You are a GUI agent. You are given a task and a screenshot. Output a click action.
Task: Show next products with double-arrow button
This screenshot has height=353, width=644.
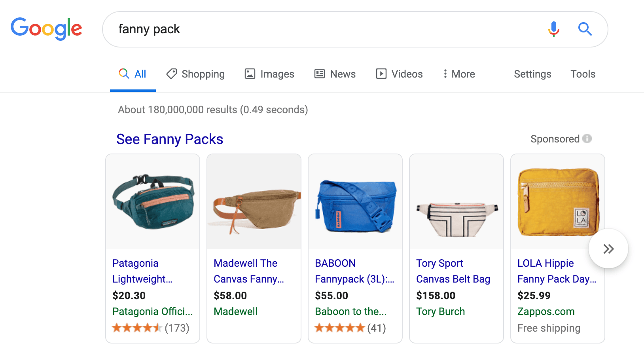[608, 249]
